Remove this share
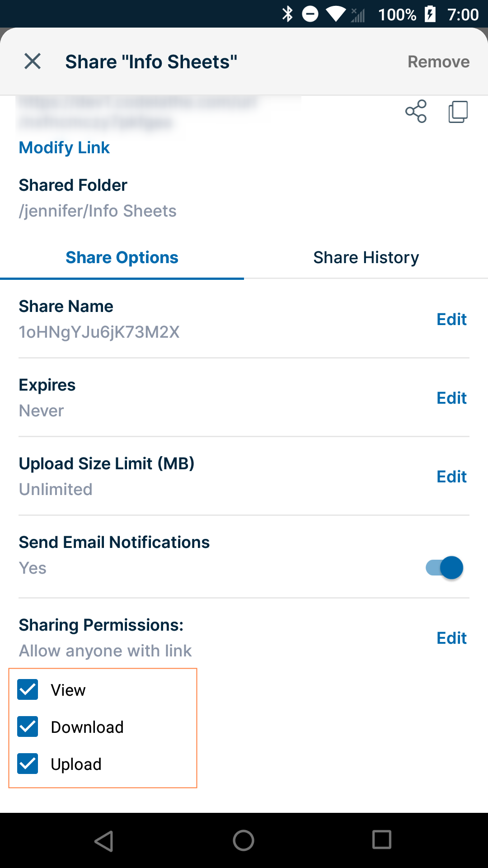Image resolution: width=488 pixels, height=868 pixels. click(438, 61)
